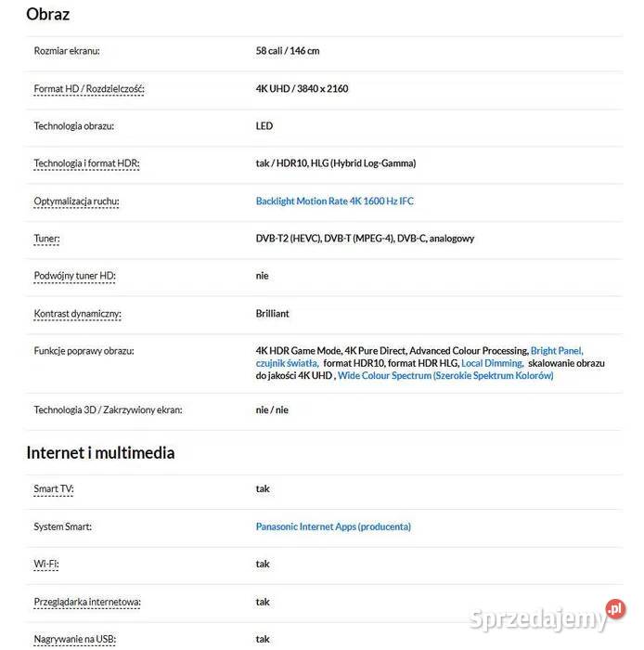
Task: Click the Sprzedajemy.pl watermark logo
Action: [547, 615]
